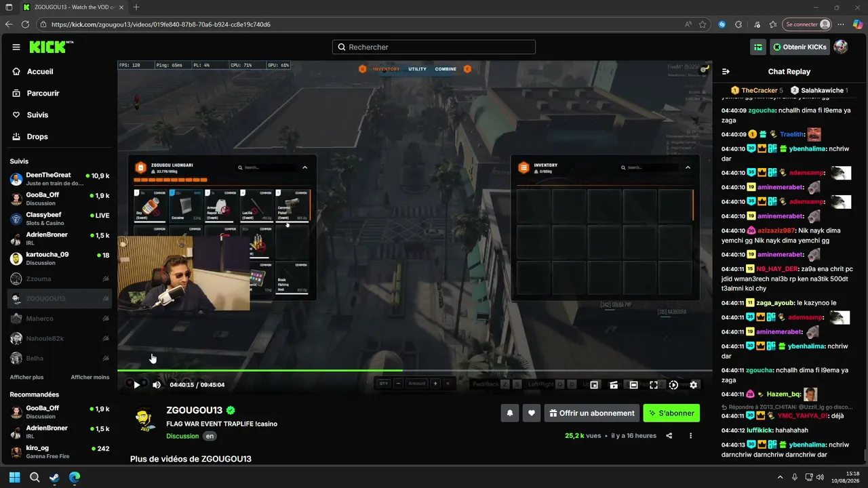Screen dimensions: 868x488
Task: Add page to browser favorites
Action: (703, 24)
